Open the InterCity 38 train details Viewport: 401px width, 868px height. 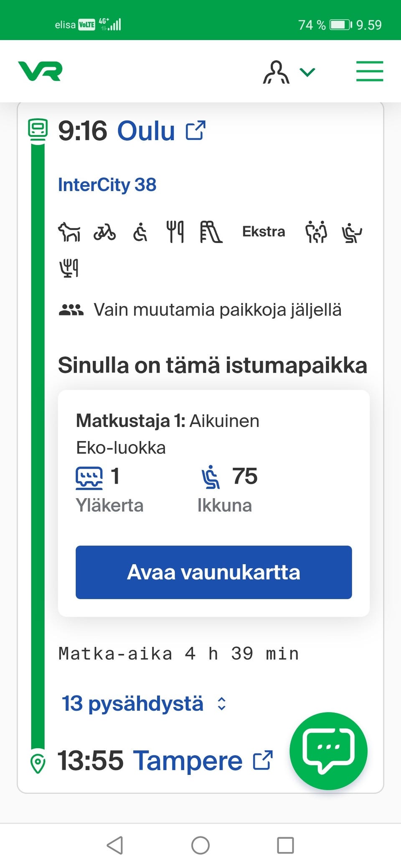(107, 184)
